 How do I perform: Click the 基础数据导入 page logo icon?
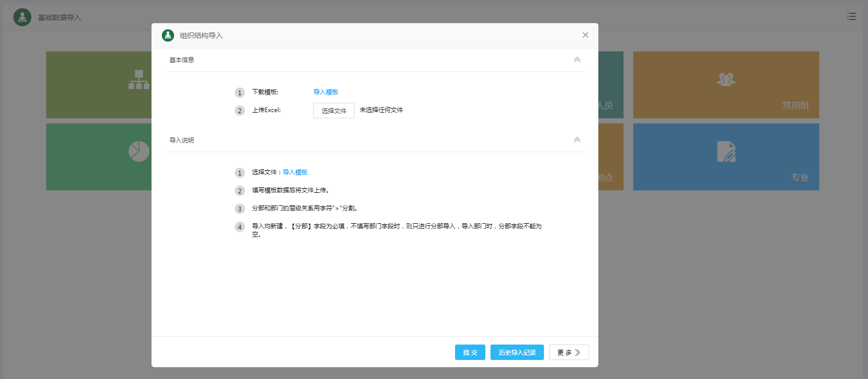point(22,17)
